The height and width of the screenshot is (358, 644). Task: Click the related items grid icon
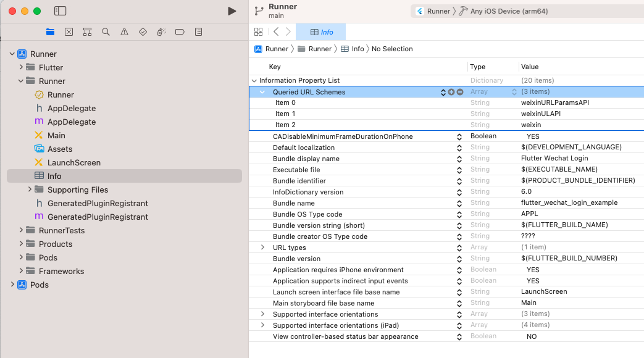(x=258, y=31)
